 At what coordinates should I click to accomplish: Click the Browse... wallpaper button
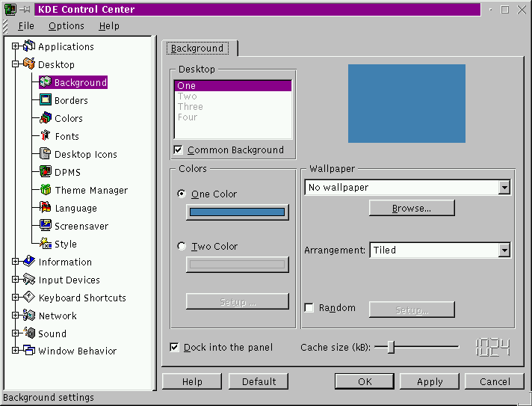point(411,209)
